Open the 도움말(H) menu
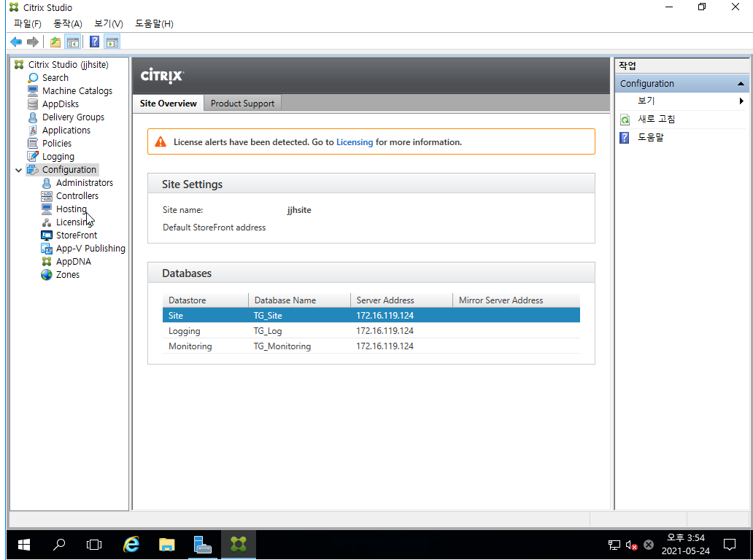The height and width of the screenshot is (560, 753). (154, 23)
